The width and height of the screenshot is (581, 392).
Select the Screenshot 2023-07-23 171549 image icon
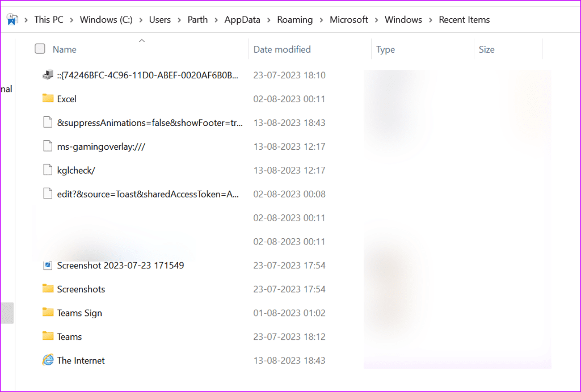(48, 265)
